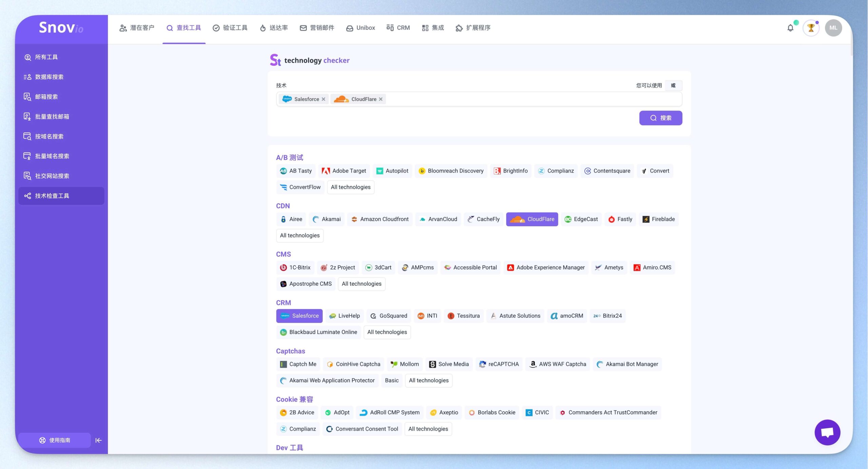Select the Amazon Cloudfront chip

click(x=380, y=219)
